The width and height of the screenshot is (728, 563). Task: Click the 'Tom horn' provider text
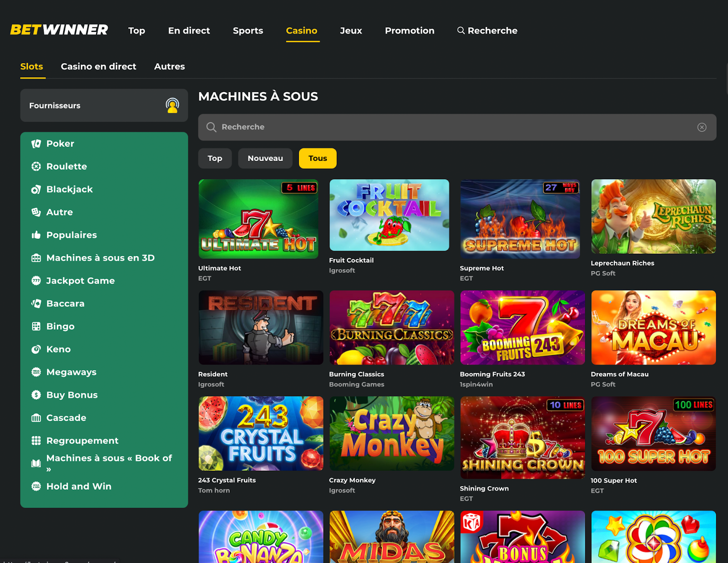214,490
